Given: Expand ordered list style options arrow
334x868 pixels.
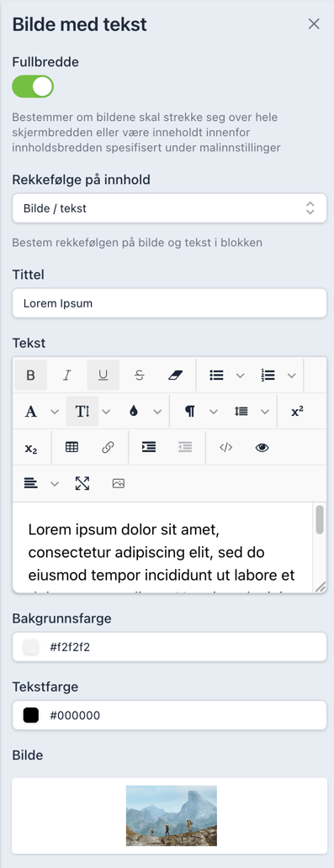Looking at the screenshot, I should coord(292,376).
